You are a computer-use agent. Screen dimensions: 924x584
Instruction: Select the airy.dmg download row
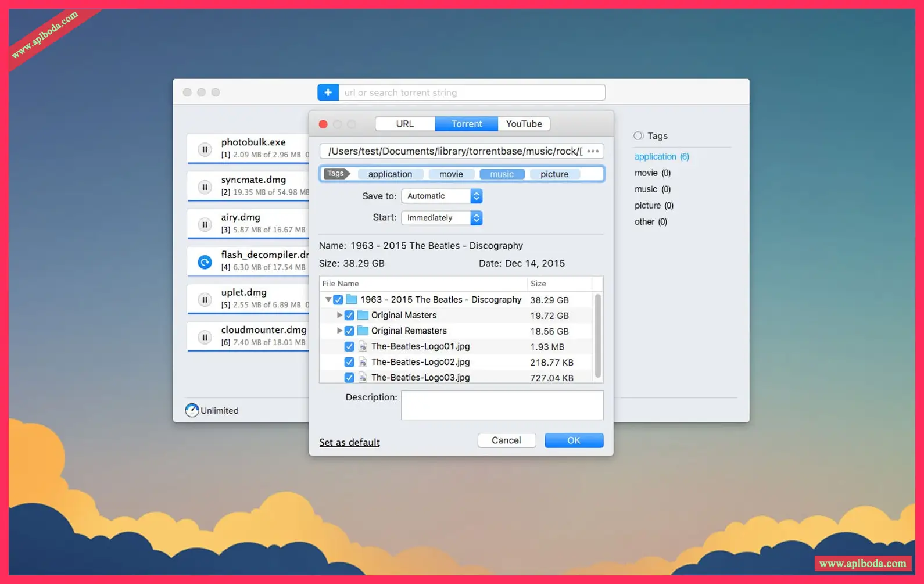point(248,224)
